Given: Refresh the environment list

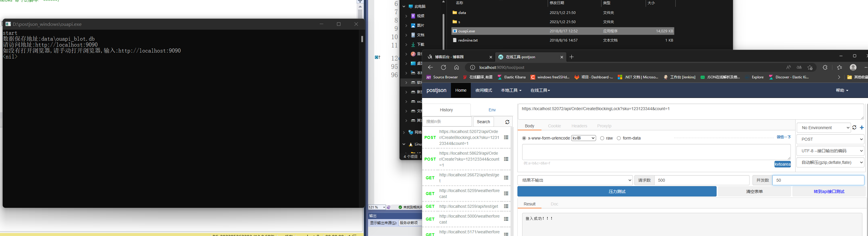Looking at the screenshot, I should click(854, 127).
